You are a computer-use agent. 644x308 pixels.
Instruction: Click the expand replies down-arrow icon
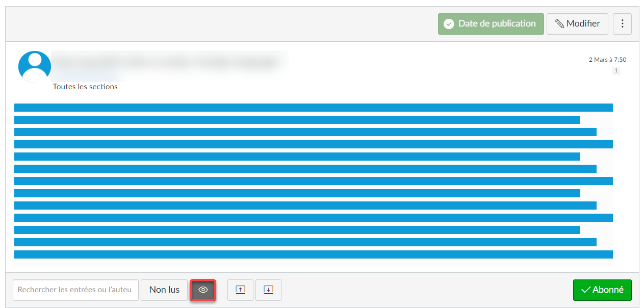click(268, 290)
